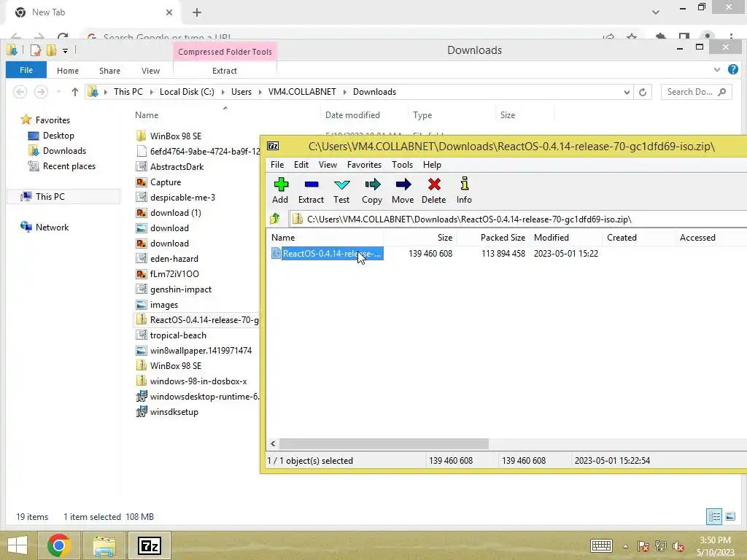Open the 7-Zip File menu
Viewport: 747px width, 560px height.
(277, 165)
